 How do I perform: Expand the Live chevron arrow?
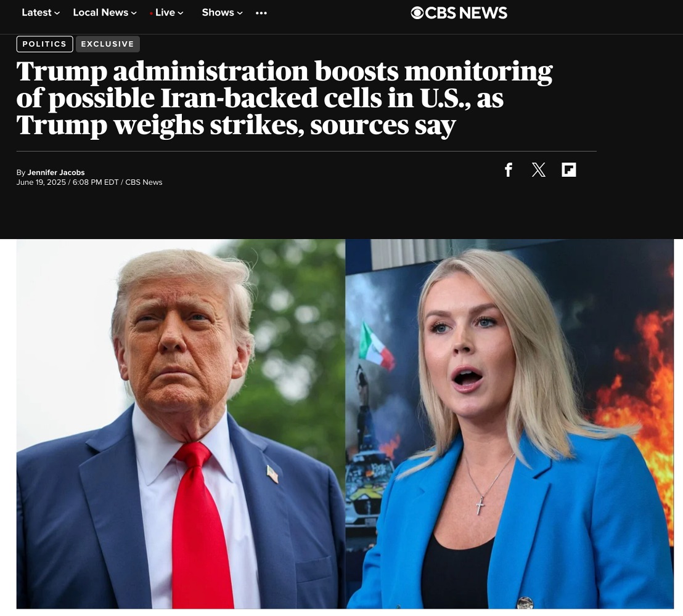point(181,14)
